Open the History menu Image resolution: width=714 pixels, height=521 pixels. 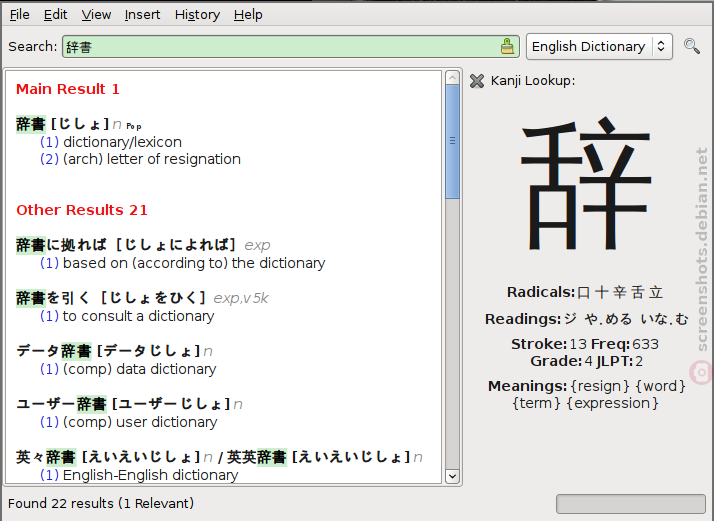(197, 15)
